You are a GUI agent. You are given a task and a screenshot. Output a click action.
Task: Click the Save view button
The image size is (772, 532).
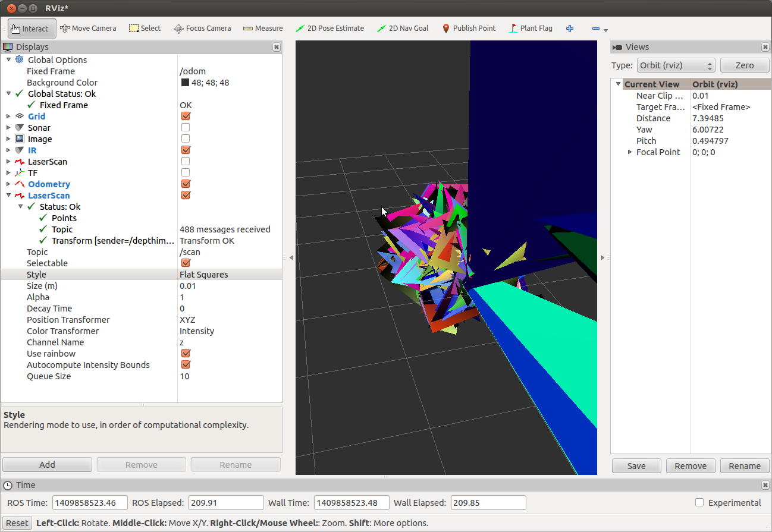coord(636,466)
